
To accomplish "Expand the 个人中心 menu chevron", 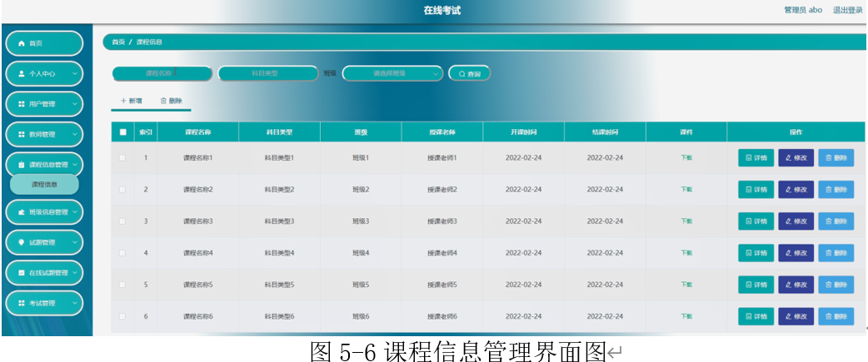I will click(x=75, y=73).
